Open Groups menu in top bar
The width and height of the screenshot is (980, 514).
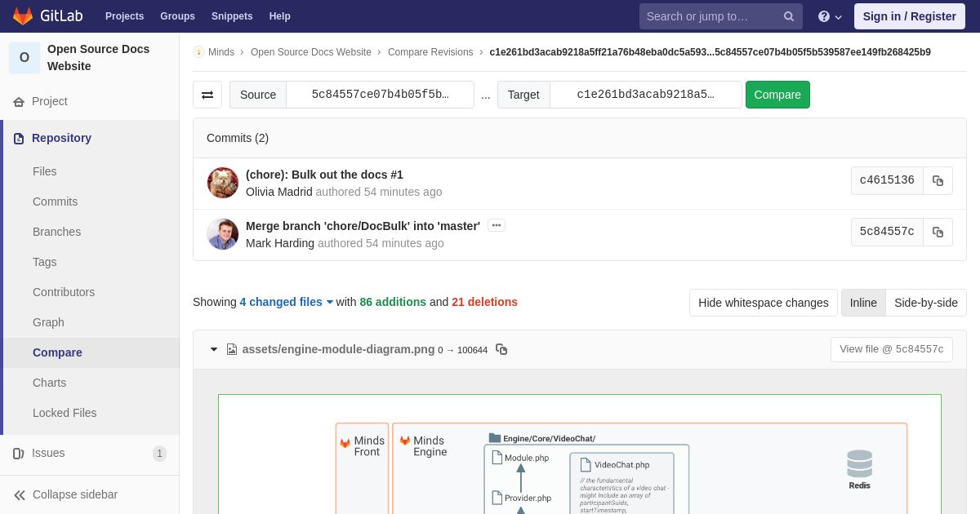177,16
